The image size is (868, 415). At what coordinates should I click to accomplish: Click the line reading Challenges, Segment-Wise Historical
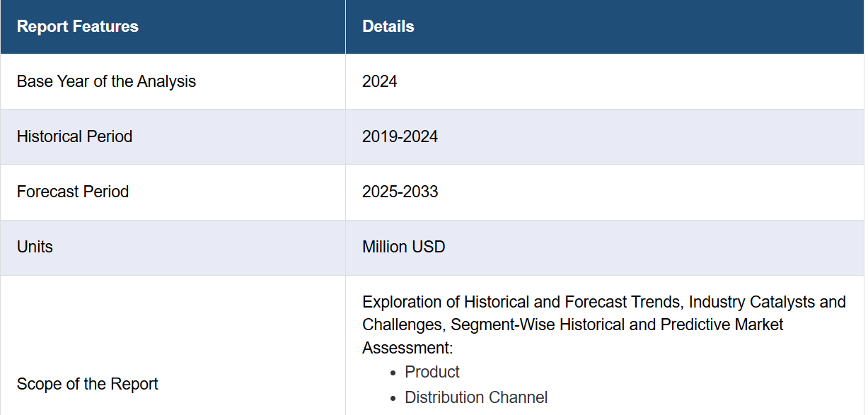coord(573,325)
